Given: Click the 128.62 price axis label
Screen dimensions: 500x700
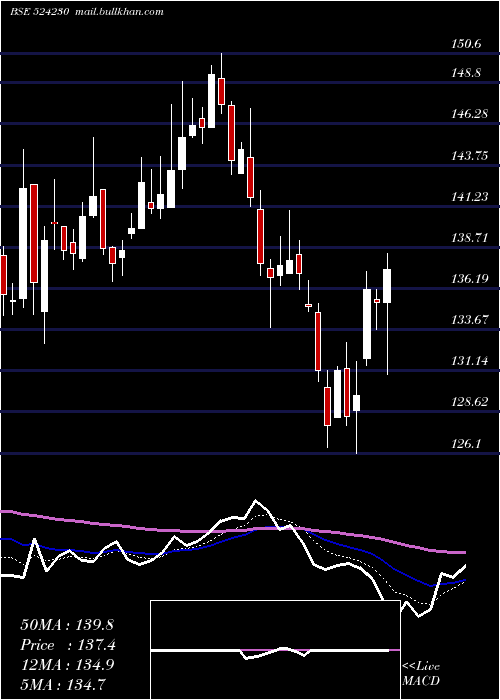Looking at the screenshot, I should pos(469,402).
